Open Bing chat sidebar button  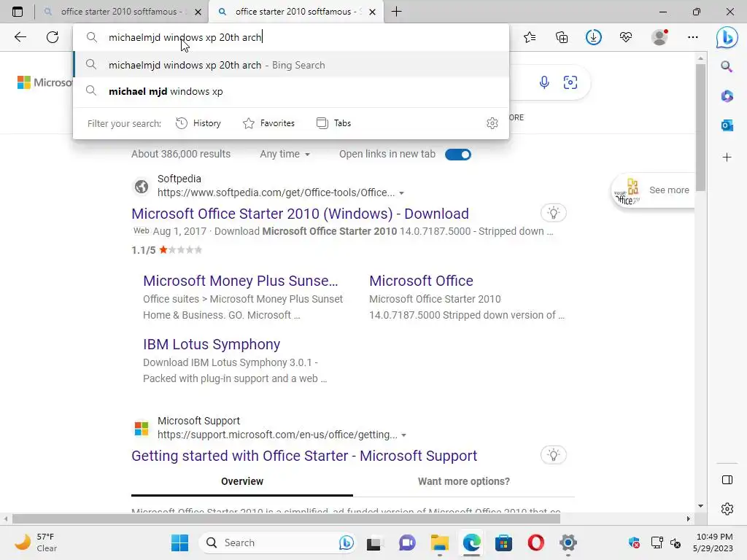coord(727,38)
